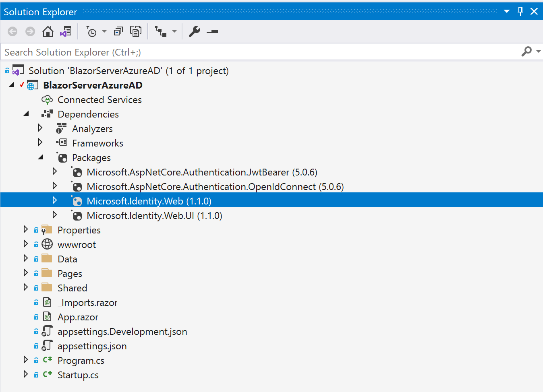Click the search magnifier icon
The width and height of the screenshot is (543, 392).
click(x=527, y=52)
